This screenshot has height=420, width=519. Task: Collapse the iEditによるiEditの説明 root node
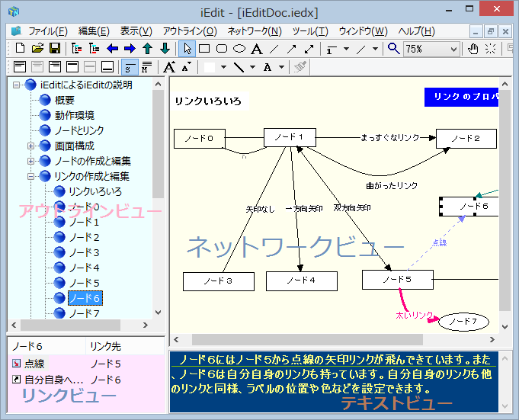point(16,85)
